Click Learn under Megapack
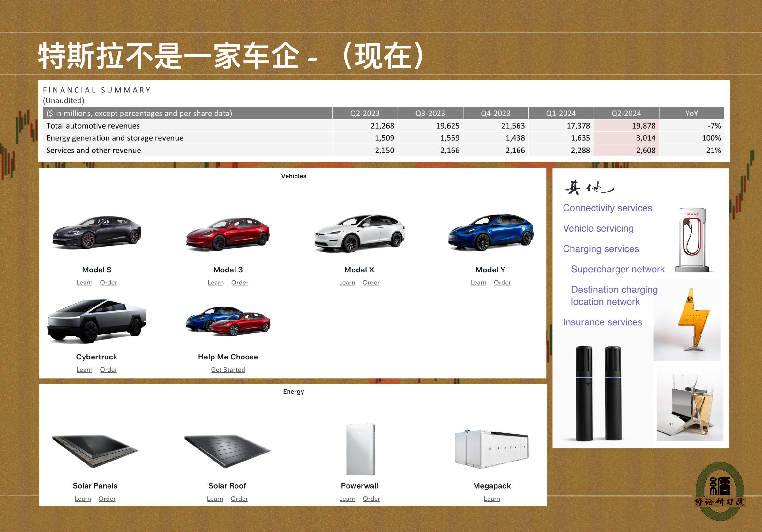The image size is (762, 532). pyautogui.click(x=491, y=499)
